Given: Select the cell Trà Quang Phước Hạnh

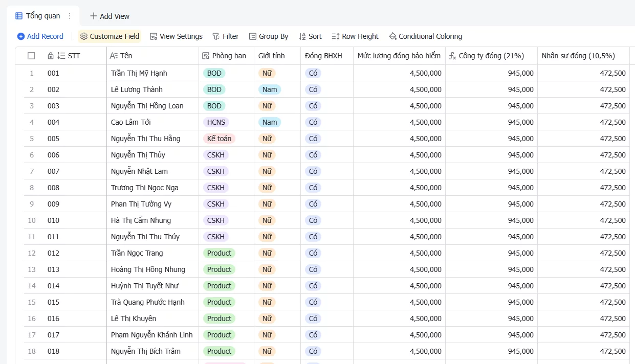Looking at the screenshot, I should (152, 302).
